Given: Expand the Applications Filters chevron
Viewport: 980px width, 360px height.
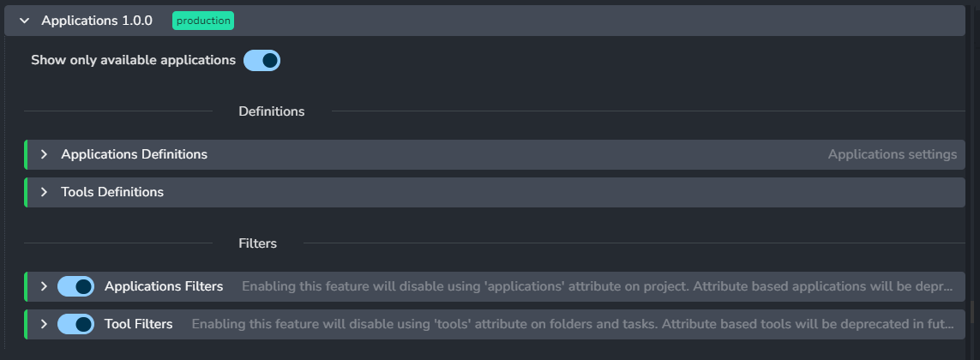Looking at the screenshot, I should point(45,286).
